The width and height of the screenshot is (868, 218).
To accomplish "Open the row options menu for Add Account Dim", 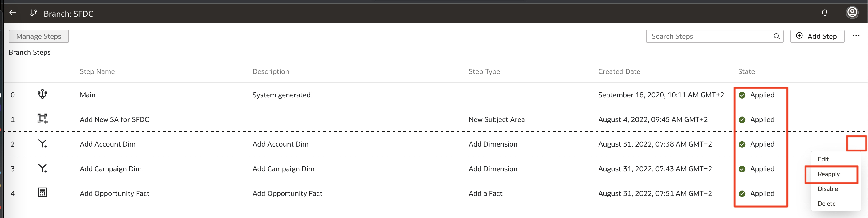I will 856,143.
